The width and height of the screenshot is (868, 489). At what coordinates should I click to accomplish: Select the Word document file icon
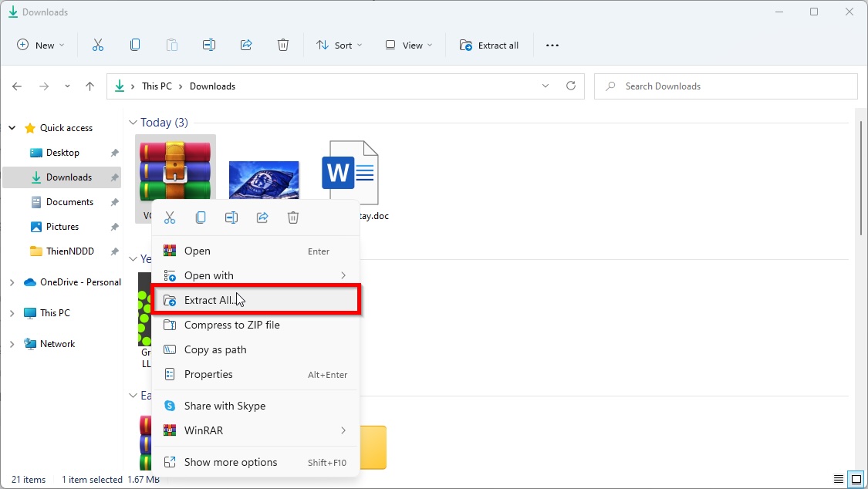point(350,173)
